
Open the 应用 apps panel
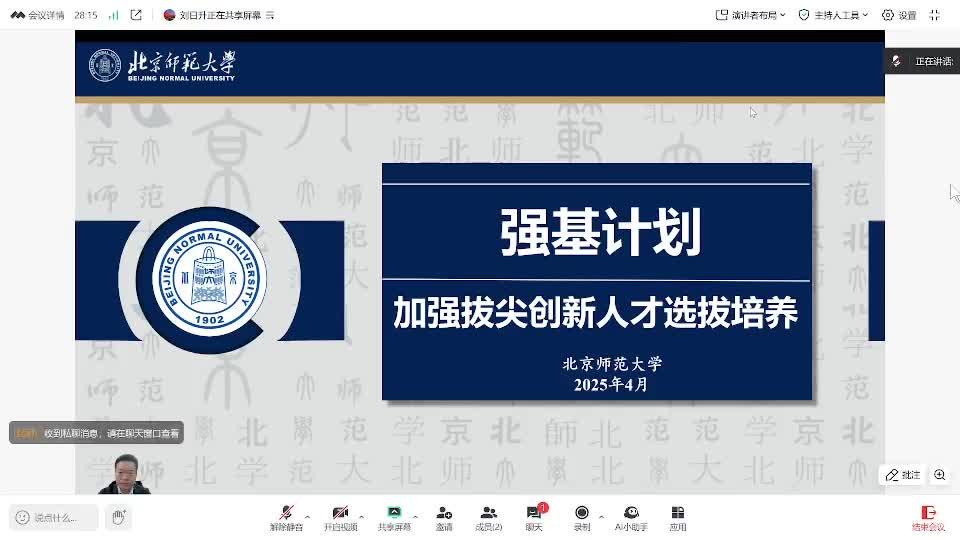point(678,518)
